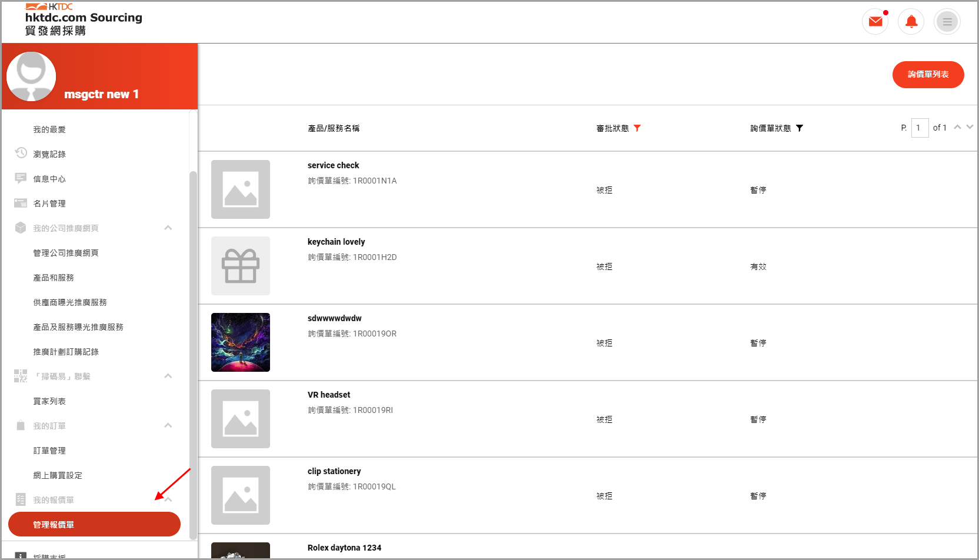Select 產品及服務曝光推廣服務 menu item

(78, 327)
